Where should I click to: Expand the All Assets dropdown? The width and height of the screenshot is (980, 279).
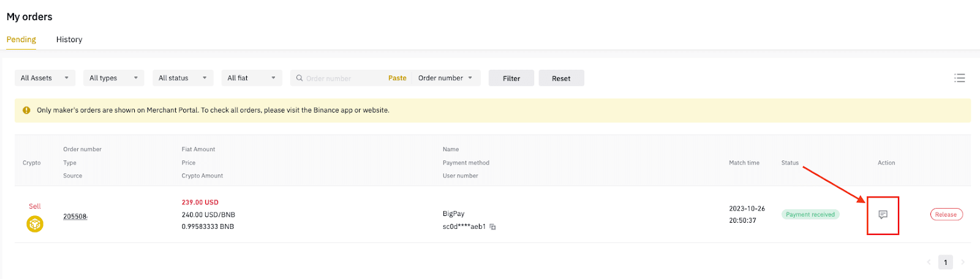45,78
